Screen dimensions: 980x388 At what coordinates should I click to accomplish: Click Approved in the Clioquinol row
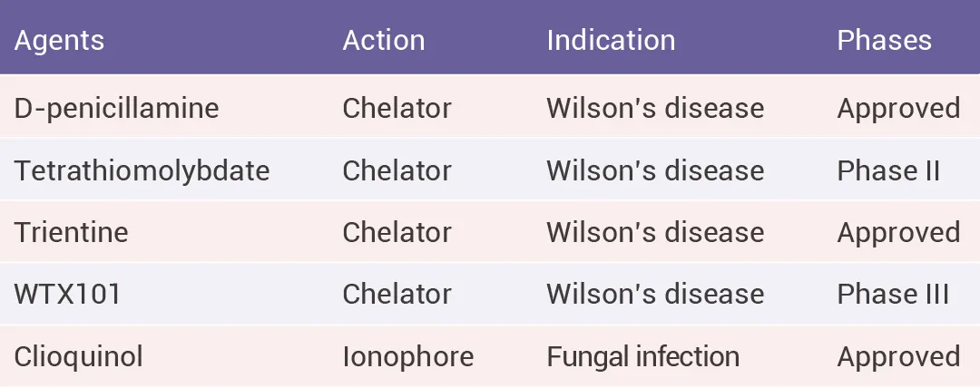[898, 357]
